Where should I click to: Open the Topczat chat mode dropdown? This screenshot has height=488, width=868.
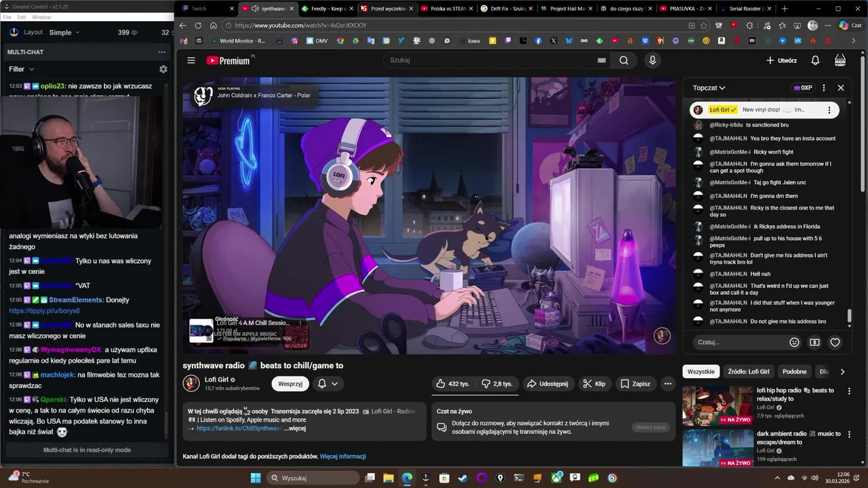(709, 87)
